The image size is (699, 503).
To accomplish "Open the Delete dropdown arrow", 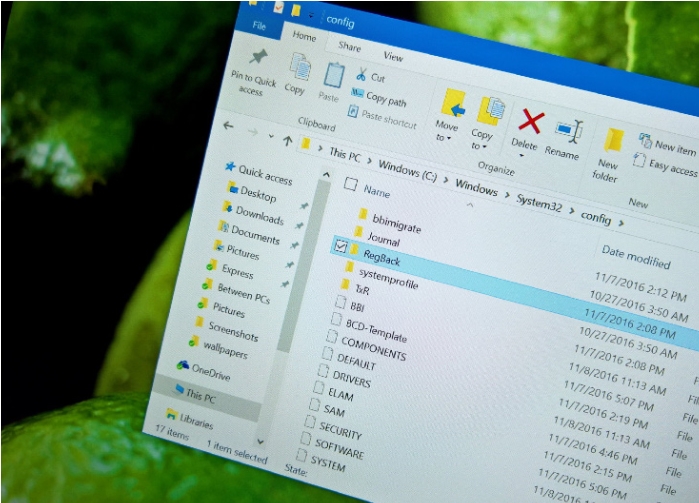I will pyautogui.click(x=522, y=156).
